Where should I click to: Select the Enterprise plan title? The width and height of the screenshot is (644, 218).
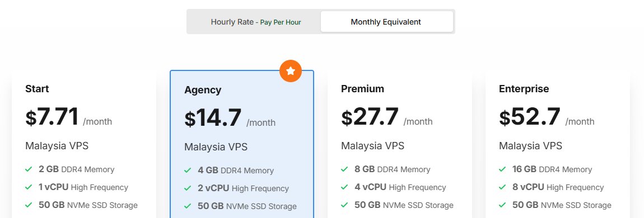[524, 89]
